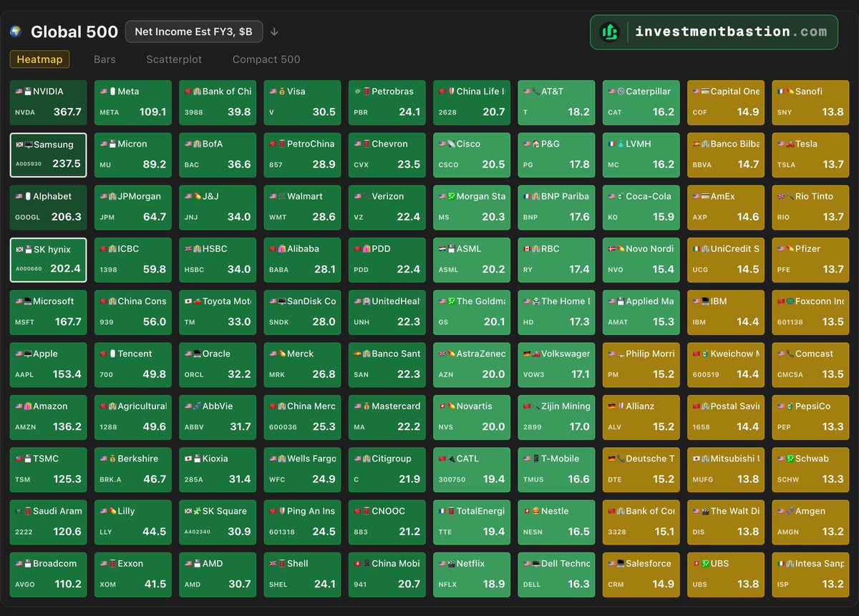Open the AT&T tile
Viewport: 859px width, 616px height.
[x=556, y=102]
